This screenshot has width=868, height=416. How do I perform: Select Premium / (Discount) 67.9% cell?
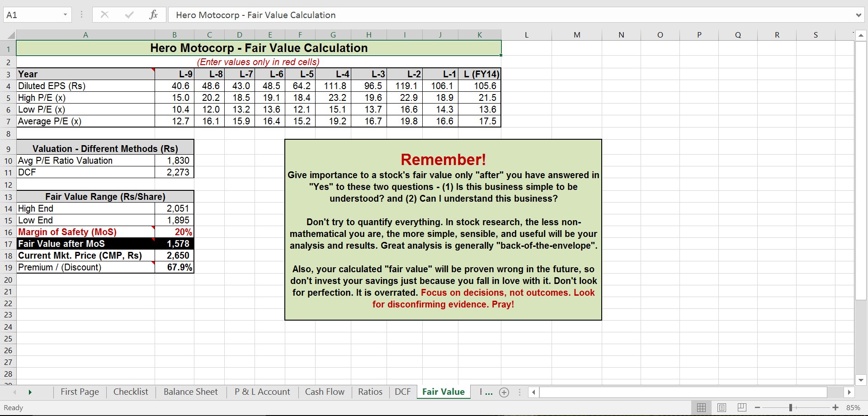[175, 267]
